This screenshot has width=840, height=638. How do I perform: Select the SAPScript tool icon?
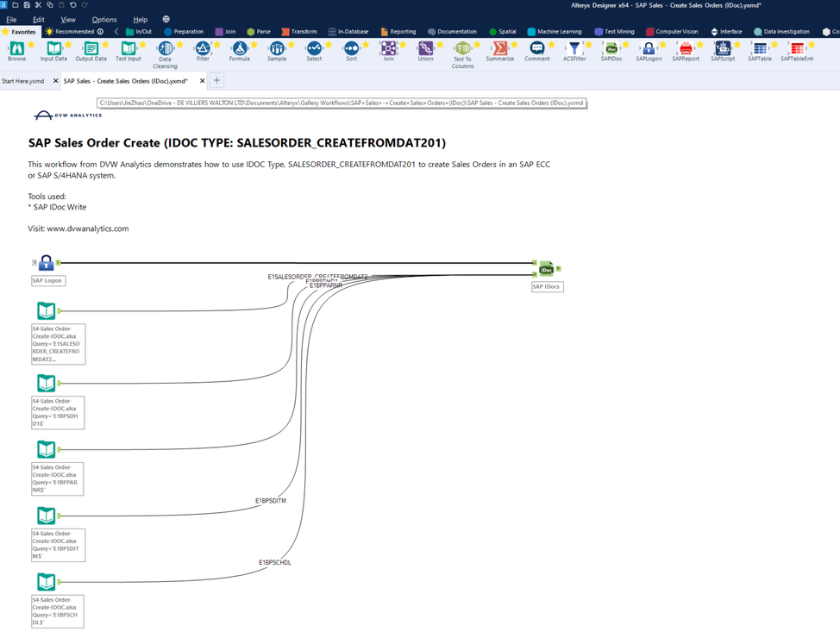723,48
